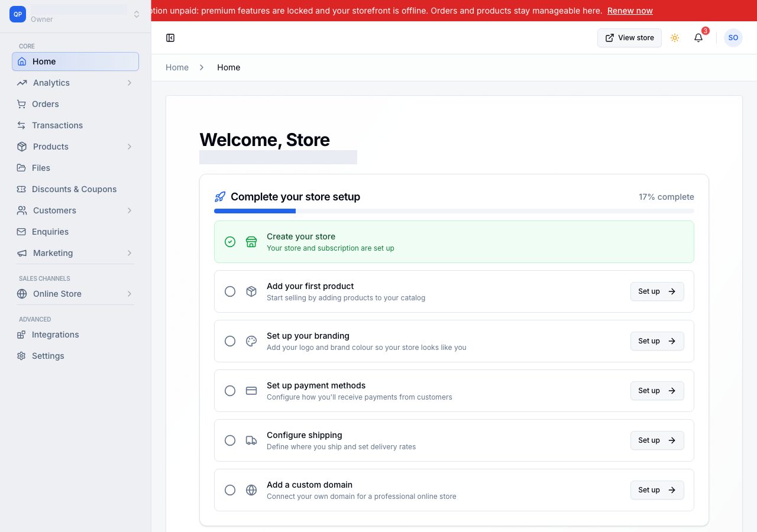Screen dimensions: 757x532
Task: Click the green check circle for Create your store
Action: click(230, 242)
